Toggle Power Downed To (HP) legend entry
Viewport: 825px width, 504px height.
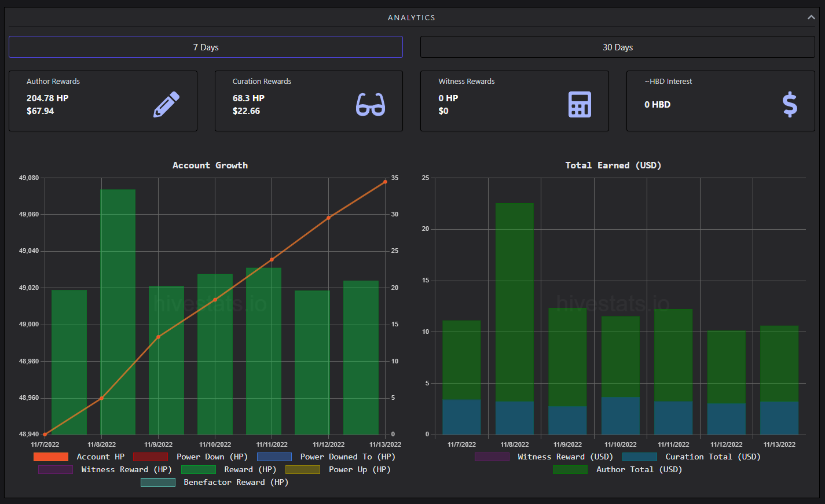327,457
